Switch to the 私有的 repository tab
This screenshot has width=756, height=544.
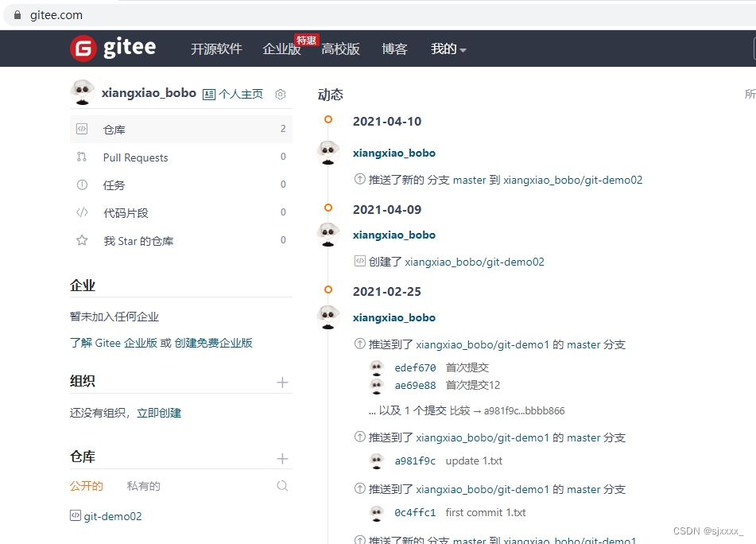point(143,486)
